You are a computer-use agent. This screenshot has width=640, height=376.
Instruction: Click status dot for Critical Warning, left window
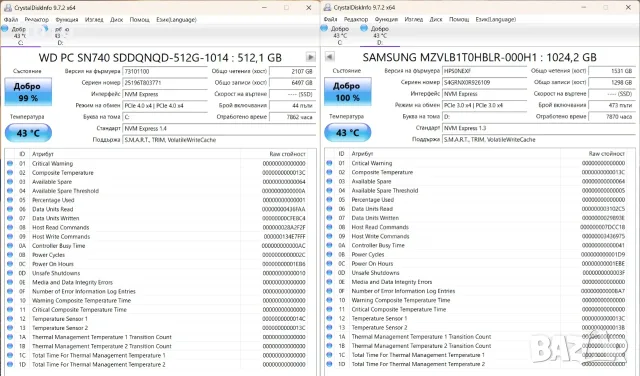click(x=10, y=163)
